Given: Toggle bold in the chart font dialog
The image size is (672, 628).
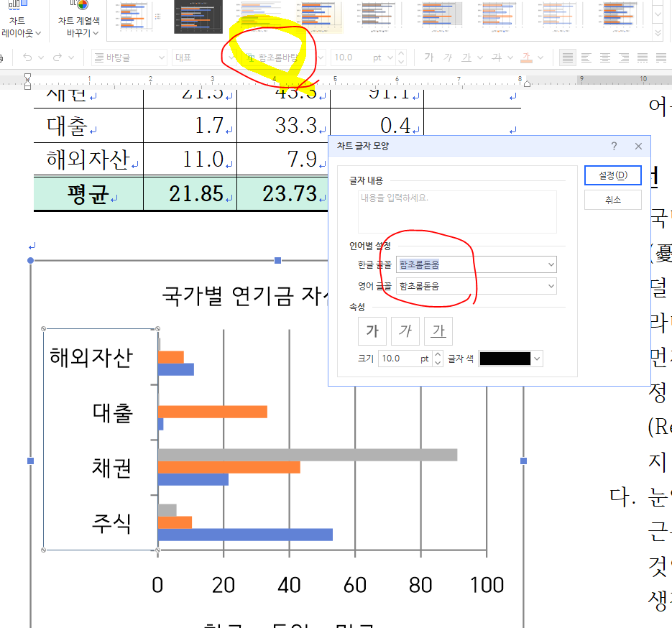Looking at the screenshot, I should pos(372,331).
